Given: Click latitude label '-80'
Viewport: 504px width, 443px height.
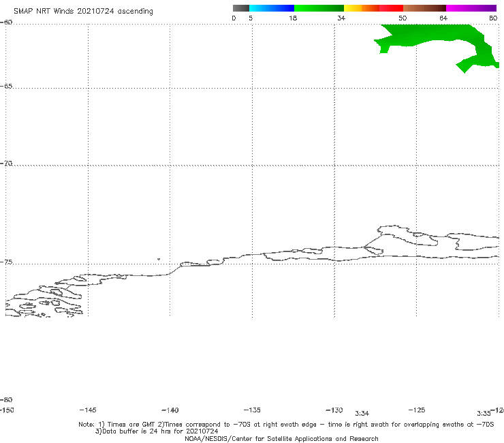Looking at the screenshot, I should 6,399.
